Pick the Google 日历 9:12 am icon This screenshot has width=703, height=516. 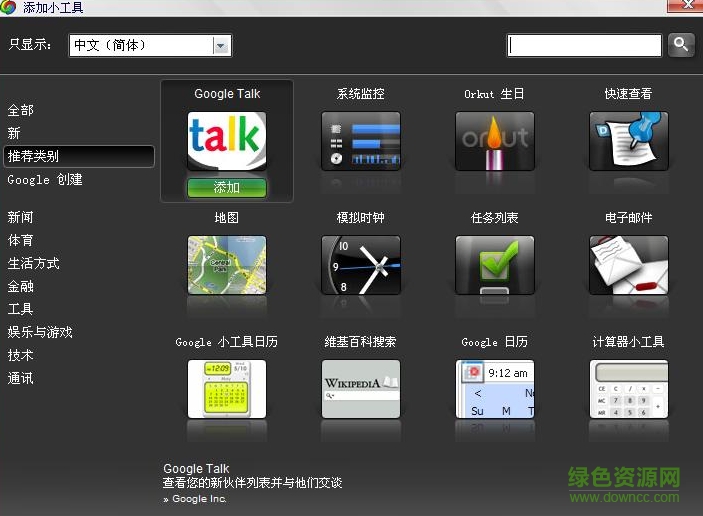(x=495, y=389)
